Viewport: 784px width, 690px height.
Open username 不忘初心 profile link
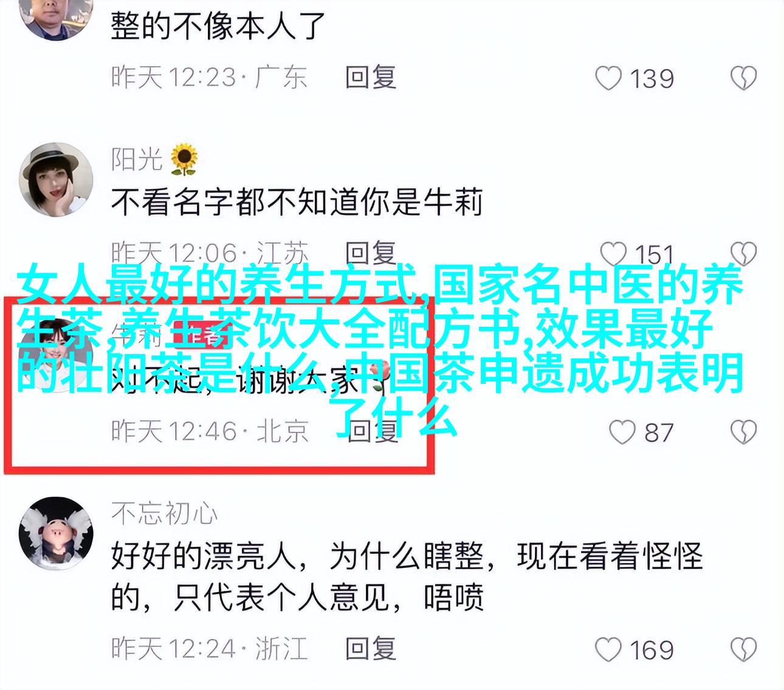point(164,513)
